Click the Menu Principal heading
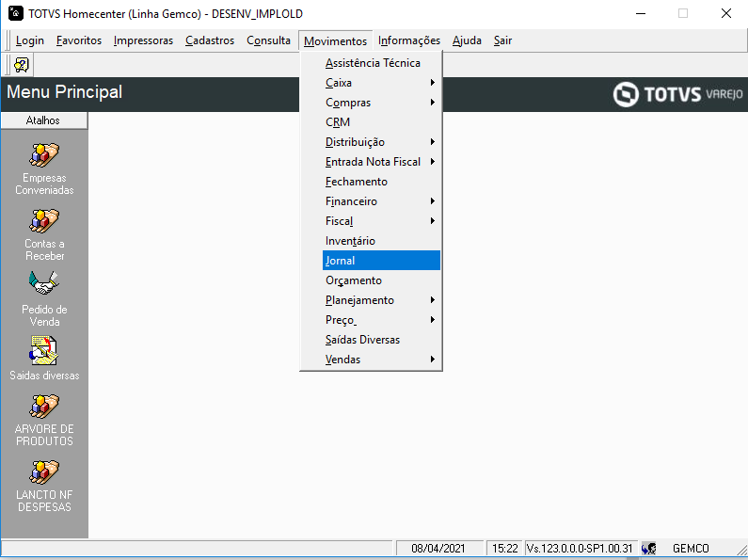This screenshot has height=560, width=748. coord(64,91)
